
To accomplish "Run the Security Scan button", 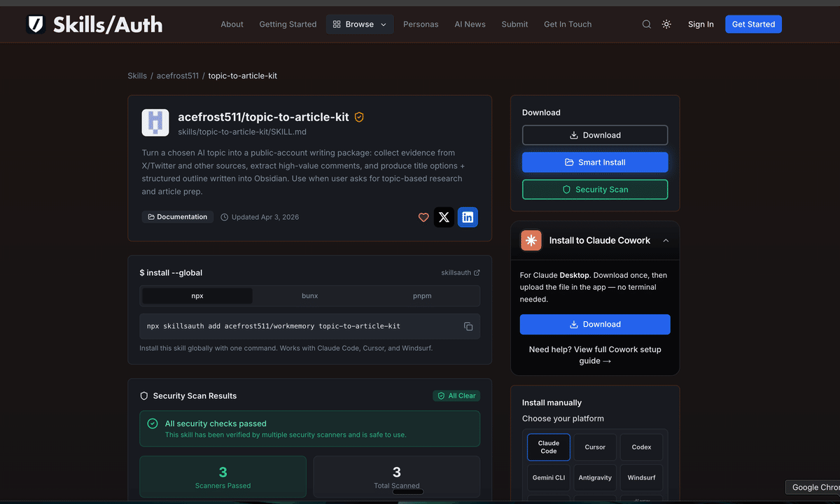I will [x=595, y=190].
